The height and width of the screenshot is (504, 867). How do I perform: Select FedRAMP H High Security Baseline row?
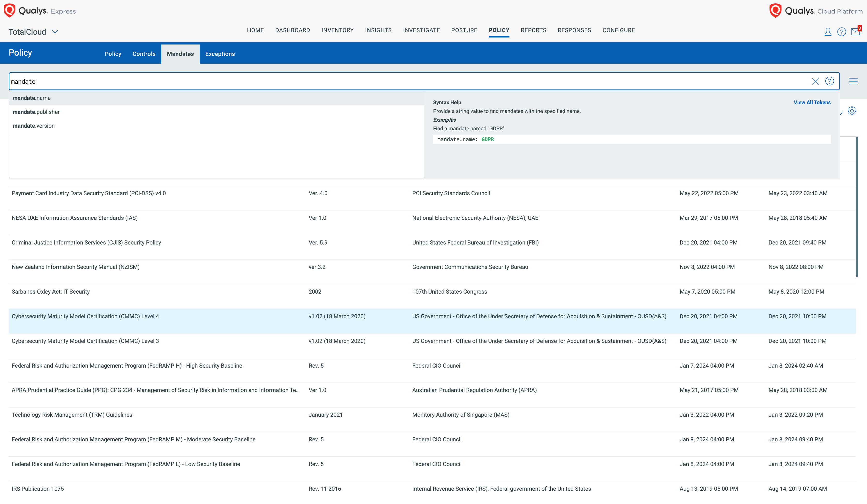pyautogui.click(x=432, y=371)
